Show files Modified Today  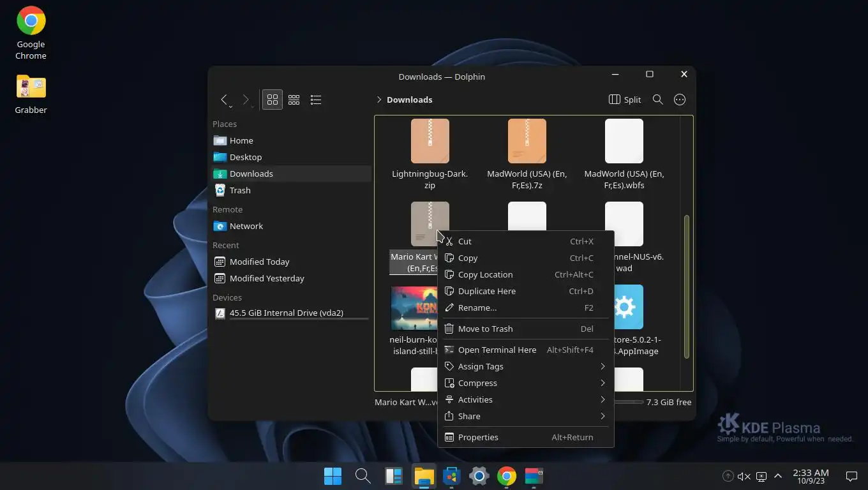pos(291,262)
